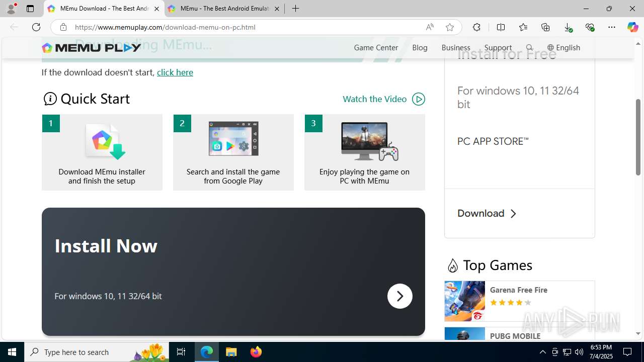Open the Blog menu item

point(420,47)
